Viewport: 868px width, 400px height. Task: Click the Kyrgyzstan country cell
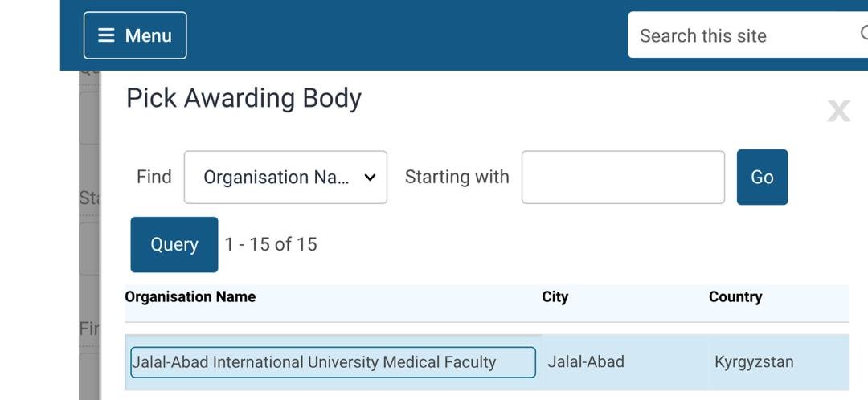point(754,362)
